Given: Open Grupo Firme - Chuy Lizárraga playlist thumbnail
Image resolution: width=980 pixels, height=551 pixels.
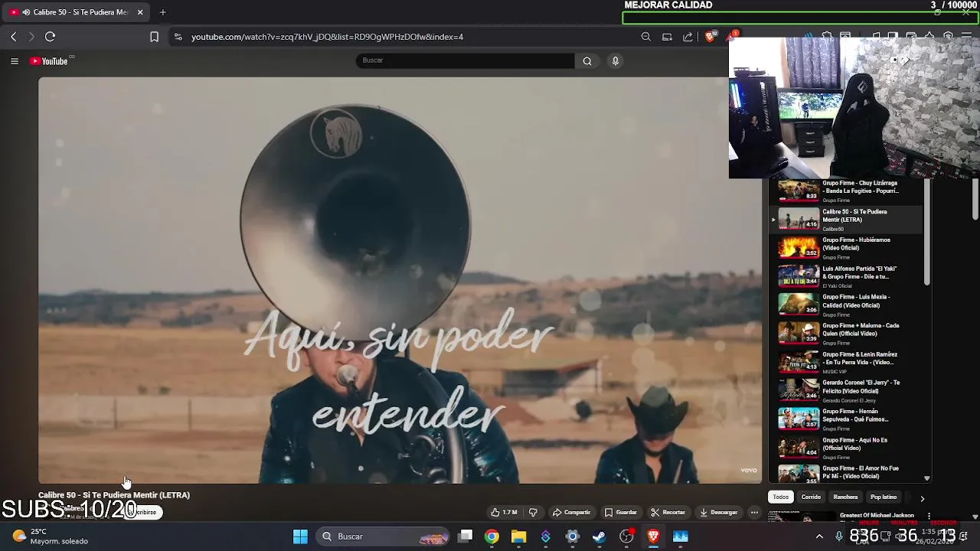Looking at the screenshot, I should coord(799,191).
